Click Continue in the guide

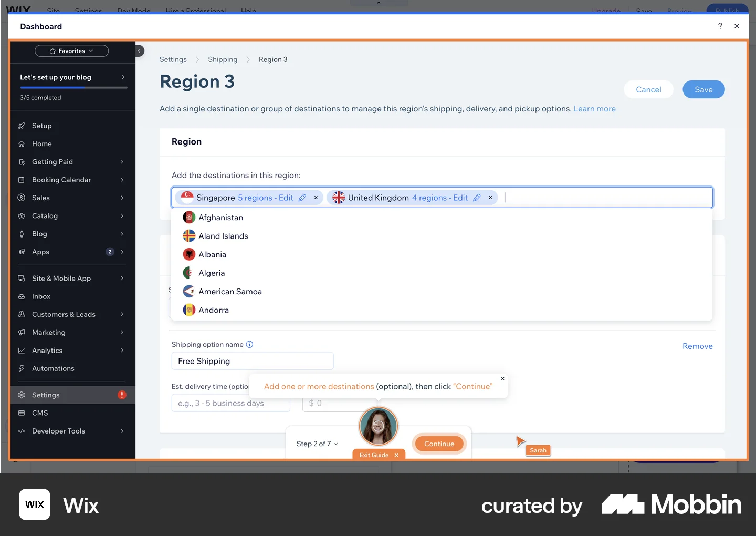coord(439,444)
